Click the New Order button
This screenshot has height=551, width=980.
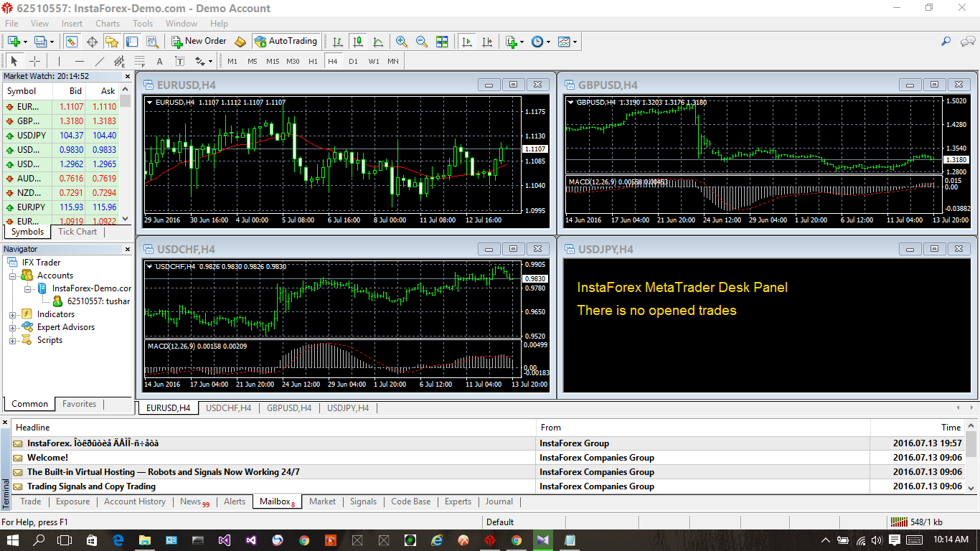pyautogui.click(x=199, y=42)
